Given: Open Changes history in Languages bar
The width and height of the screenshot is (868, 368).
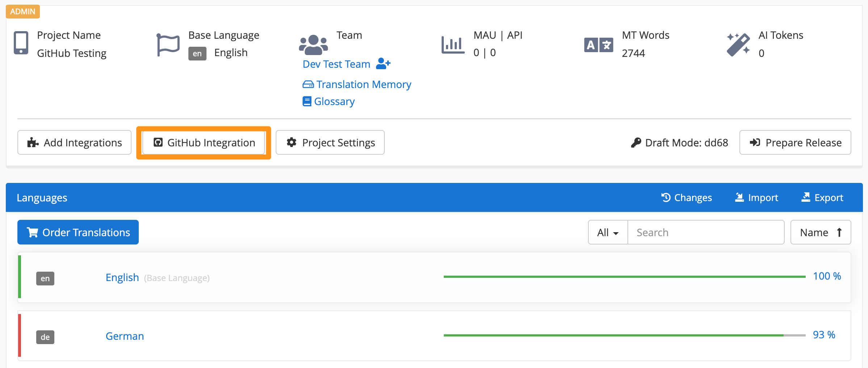Looking at the screenshot, I should (687, 198).
